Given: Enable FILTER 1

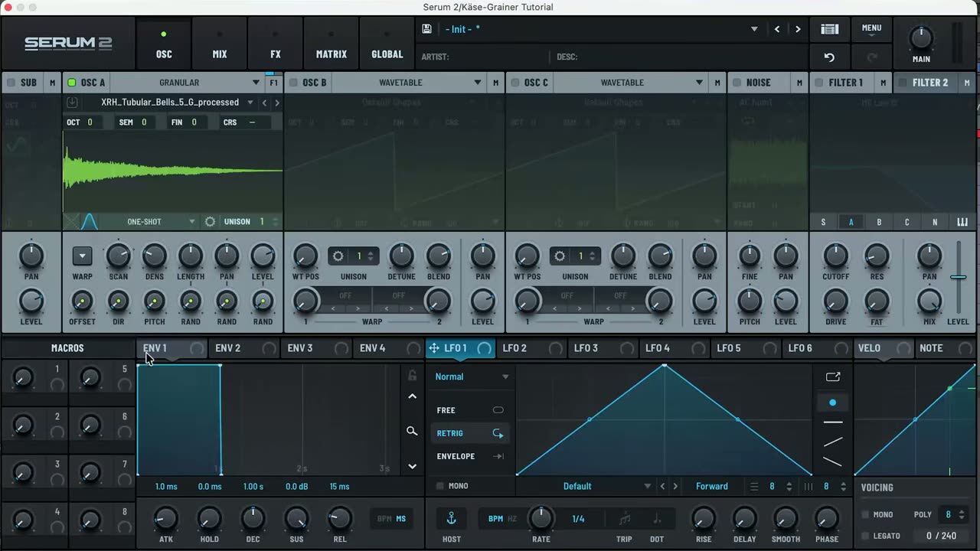Looking at the screenshot, I should [x=819, y=83].
